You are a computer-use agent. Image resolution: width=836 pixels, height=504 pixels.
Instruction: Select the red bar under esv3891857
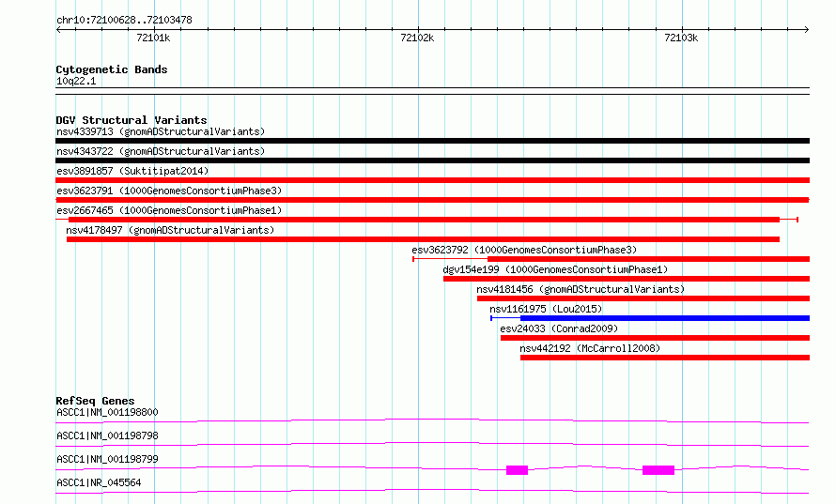click(x=432, y=180)
